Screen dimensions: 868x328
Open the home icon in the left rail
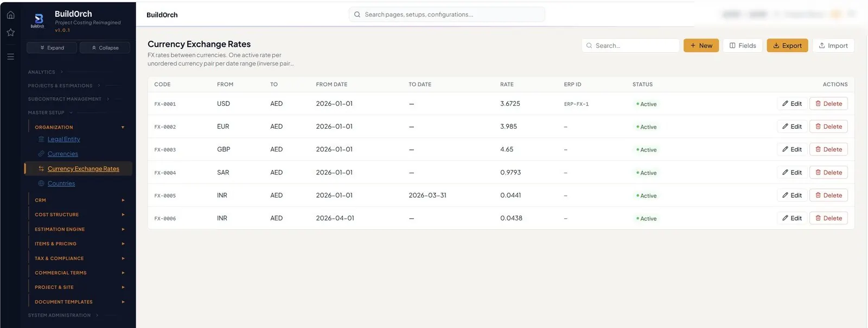[x=10, y=15]
